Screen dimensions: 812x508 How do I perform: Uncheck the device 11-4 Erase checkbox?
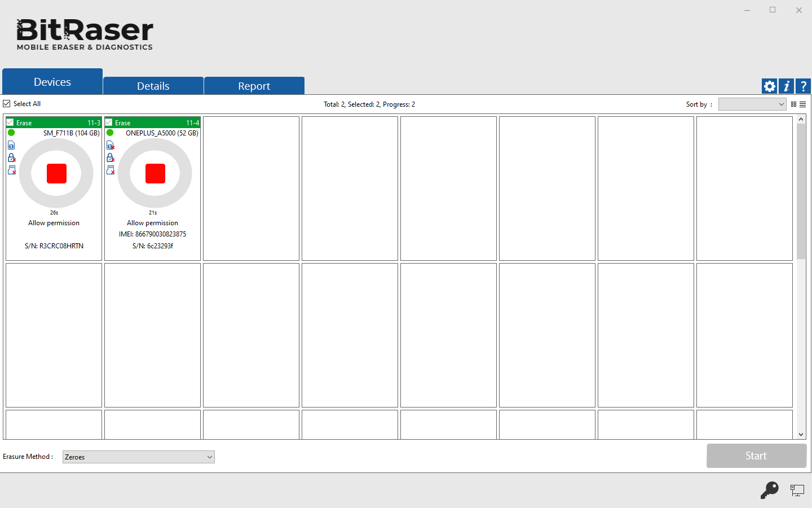coord(109,122)
